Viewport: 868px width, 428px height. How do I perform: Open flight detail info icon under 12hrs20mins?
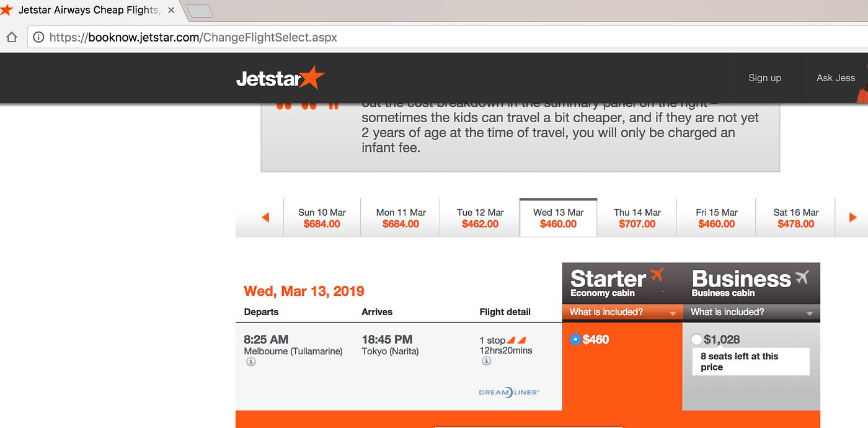click(x=486, y=361)
